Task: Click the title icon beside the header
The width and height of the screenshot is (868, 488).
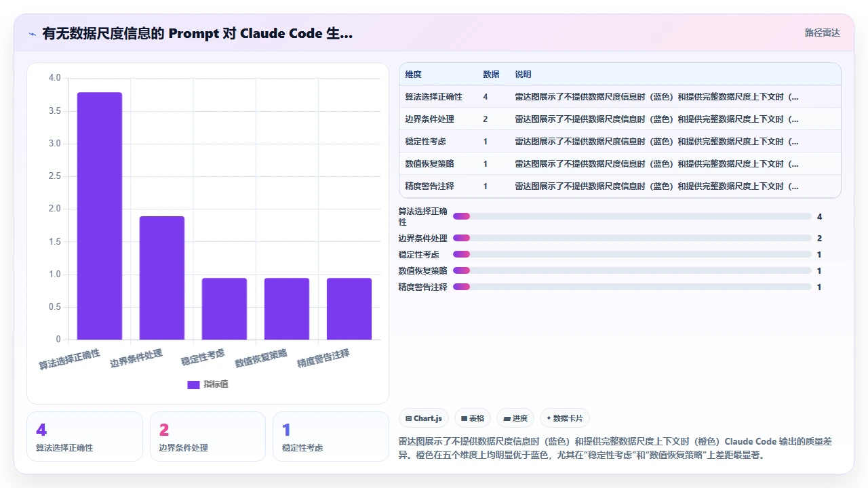Action: click(x=32, y=33)
